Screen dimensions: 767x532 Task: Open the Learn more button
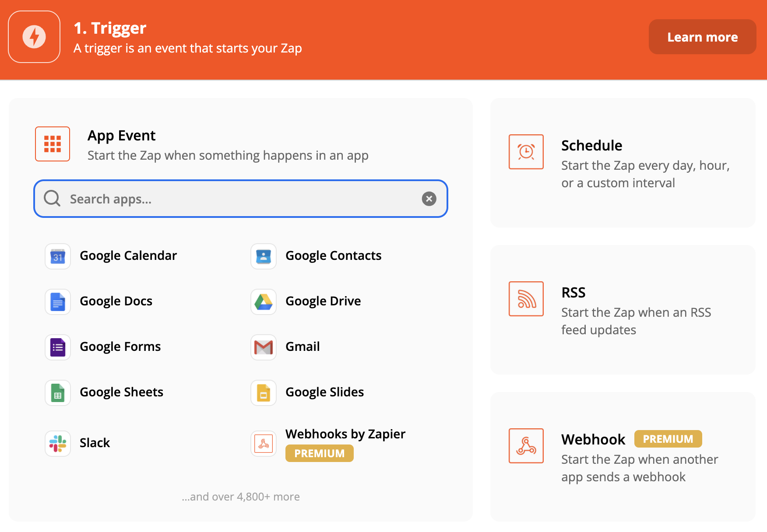click(703, 37)
